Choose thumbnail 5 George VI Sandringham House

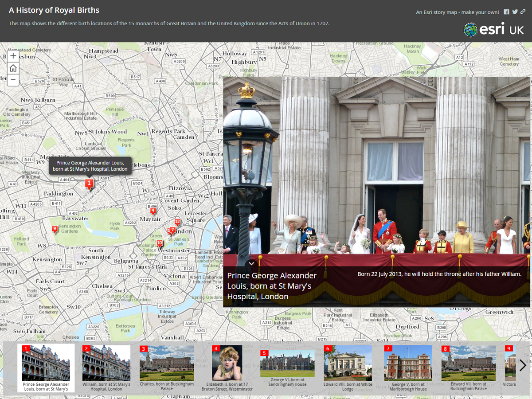[287, 368]
